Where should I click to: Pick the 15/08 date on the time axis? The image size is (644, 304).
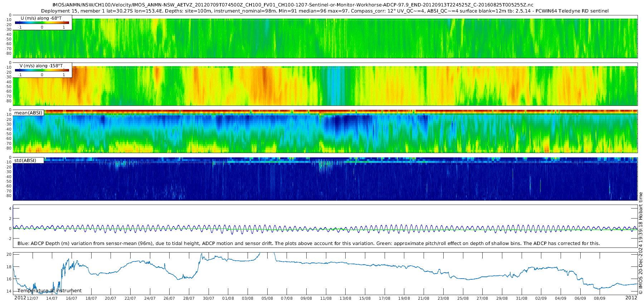click(x=365, y=298)
